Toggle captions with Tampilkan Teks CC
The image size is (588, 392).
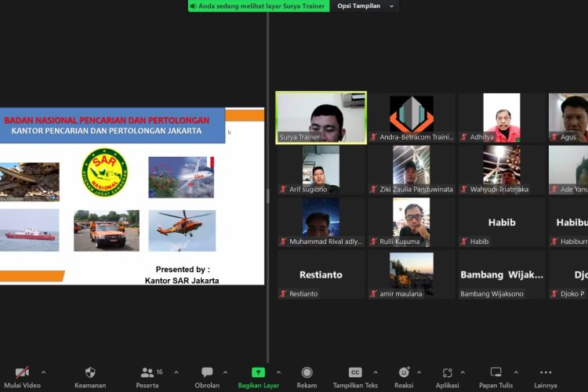(355, 372)
